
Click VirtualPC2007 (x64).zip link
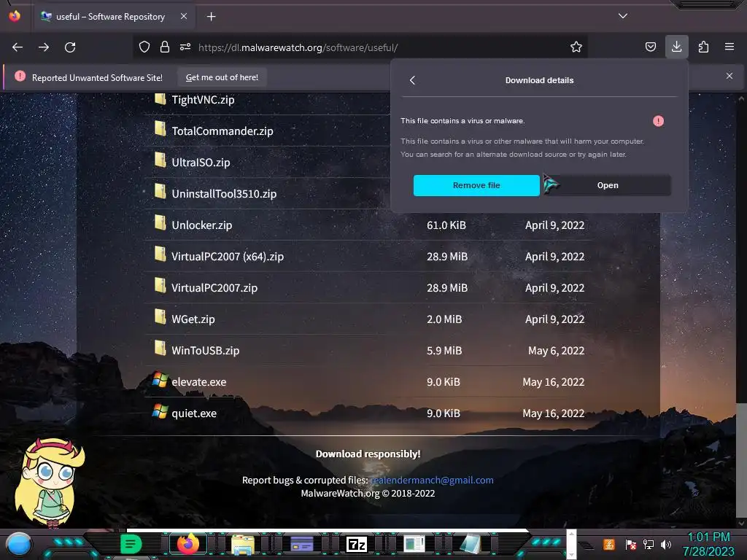tap(228, 257)
